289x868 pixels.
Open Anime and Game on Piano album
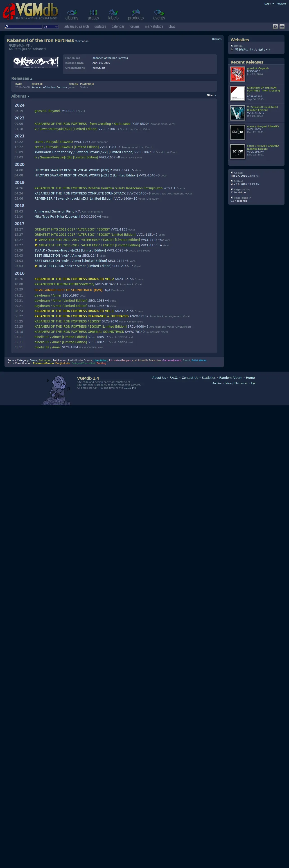(x=54, y=212)
